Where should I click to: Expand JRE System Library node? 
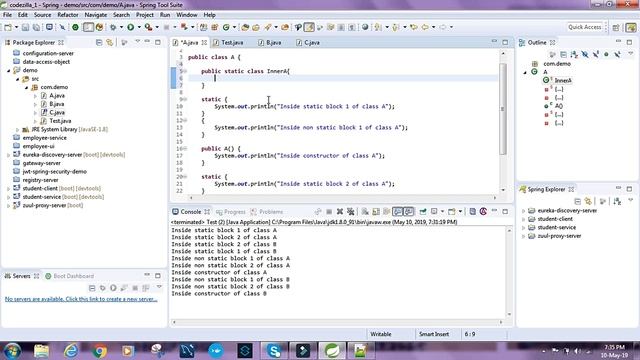point(18,130)
